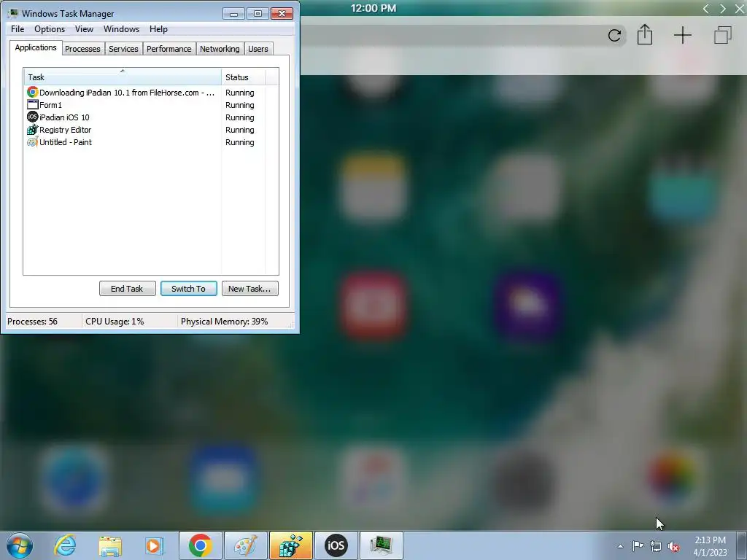Image resolution: width=747 pixels, height=560 pixels.
Task: Open the Windows menu
Action: (122, 29)
